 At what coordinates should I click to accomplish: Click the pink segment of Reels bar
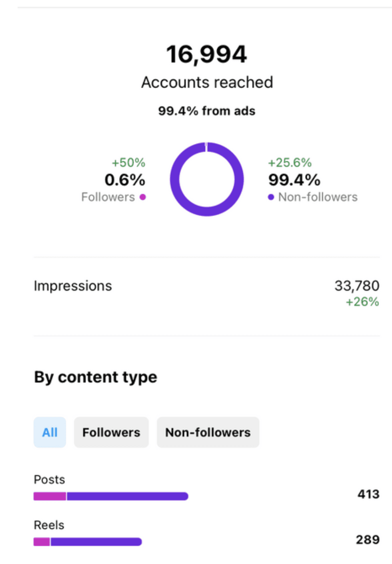[x=42, y=542]
